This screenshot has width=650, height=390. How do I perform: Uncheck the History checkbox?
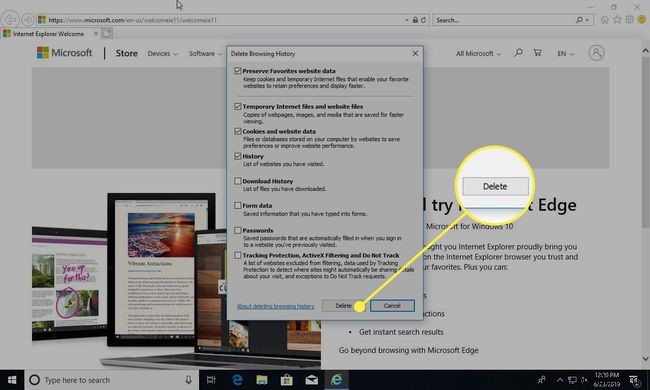(x=238, y=156)
